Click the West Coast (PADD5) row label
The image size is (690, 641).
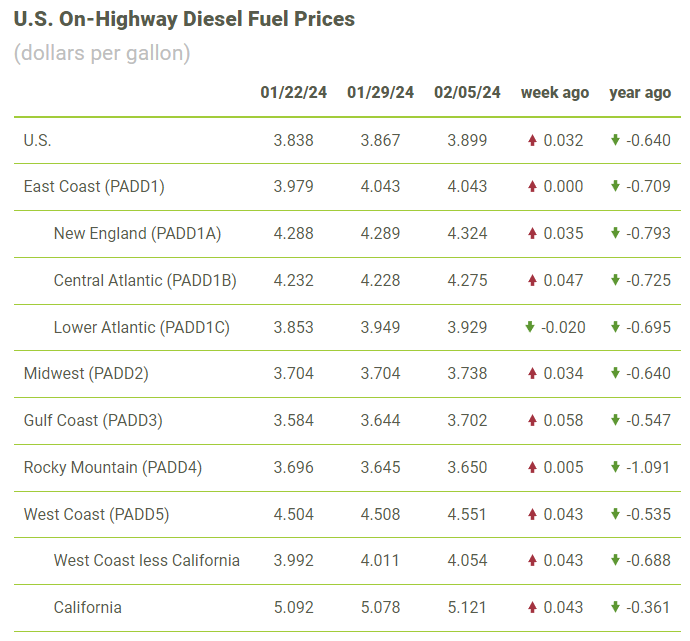96,514
